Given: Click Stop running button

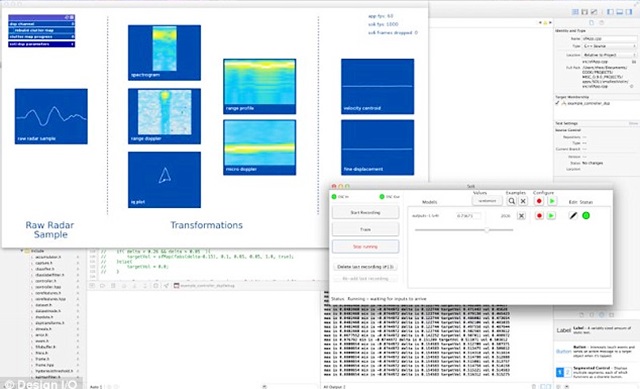Looking at the screenshot, I should pyautogui.click(x=365, y=247).
